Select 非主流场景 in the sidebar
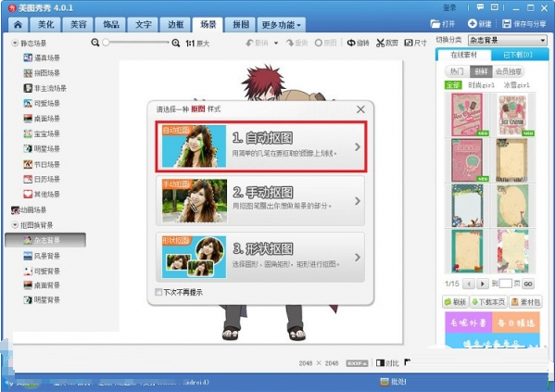This screenshot has width=555, height=392. click(45, 88)
